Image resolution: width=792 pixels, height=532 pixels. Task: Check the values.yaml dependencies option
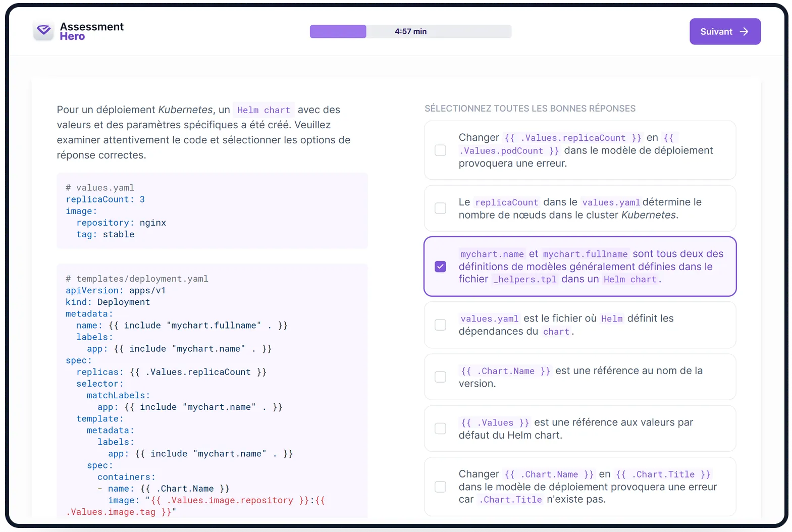click(x=440, y=325)
